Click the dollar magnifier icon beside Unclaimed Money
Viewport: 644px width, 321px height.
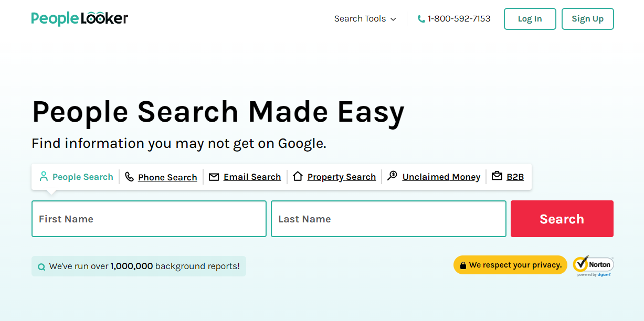coord(392,176)
